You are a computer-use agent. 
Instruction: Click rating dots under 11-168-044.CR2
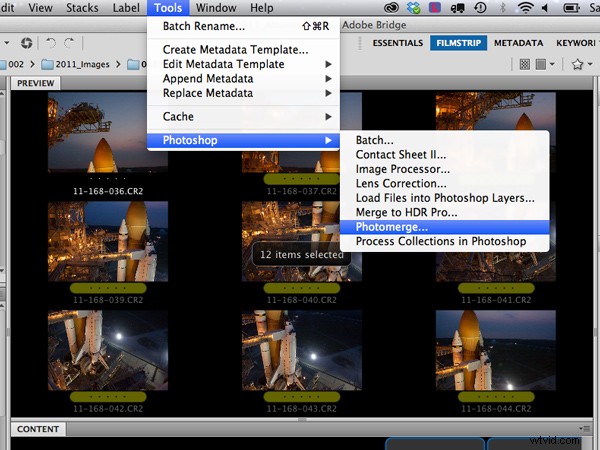point(496,396)
